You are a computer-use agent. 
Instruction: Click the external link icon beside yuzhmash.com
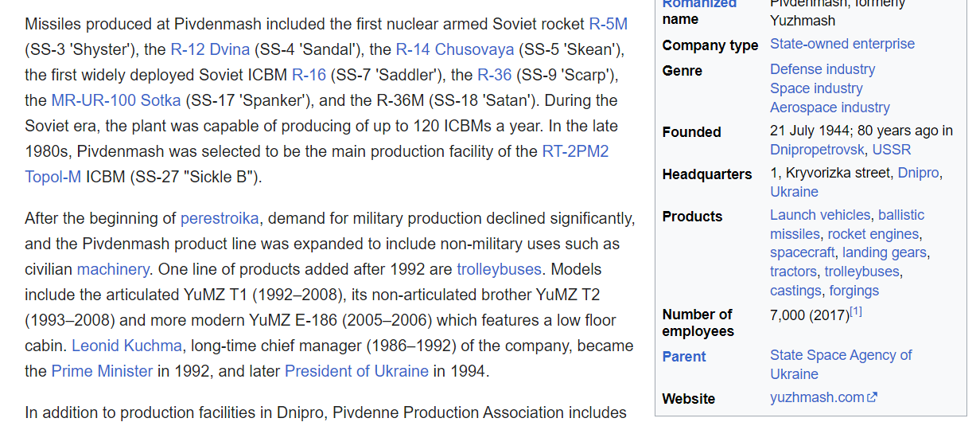[872, 397]
